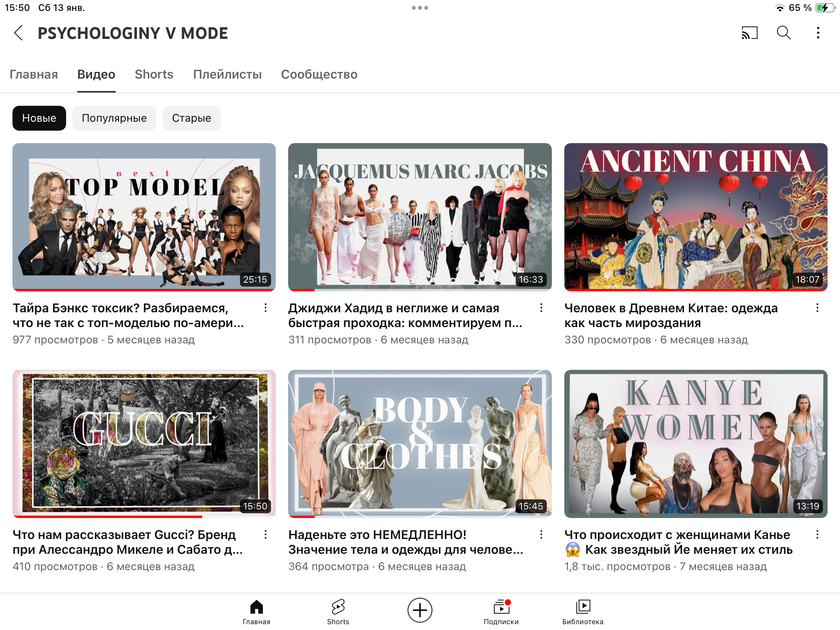Switch to the Сообщество tab
The width and height of the screenshot is (840, 630).
319,74
